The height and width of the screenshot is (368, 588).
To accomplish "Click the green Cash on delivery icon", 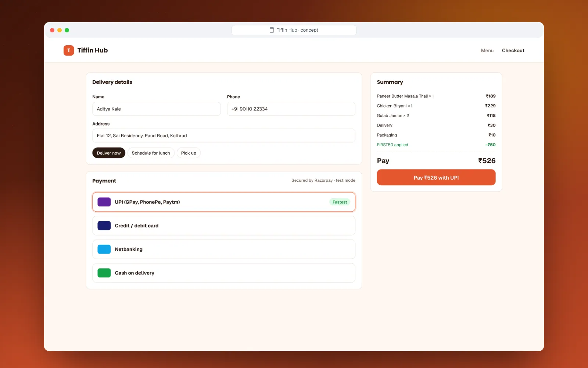I will click(104, 273).
